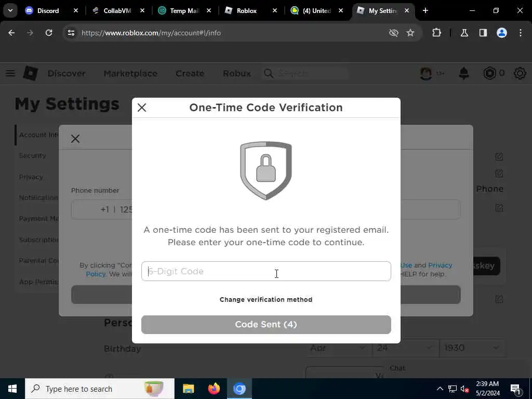Open the browser extensions puzzle icon
Image resolution: width=532 pixels, height=399 pixels.
click(x=436, y=33)
